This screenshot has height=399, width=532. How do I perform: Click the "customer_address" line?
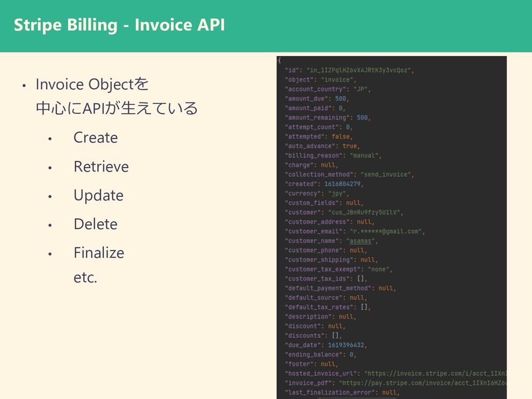point(329,222)
